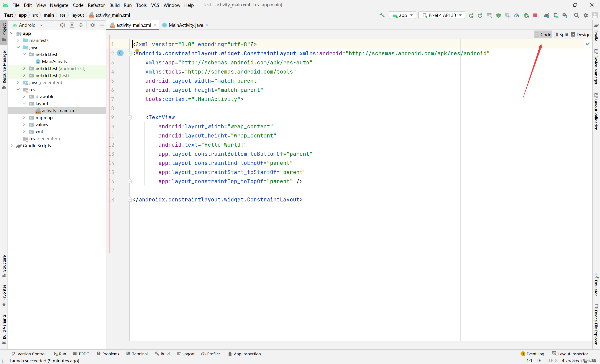
Task: Click Select Opened File target icon
Action: [x=63, y=25]
